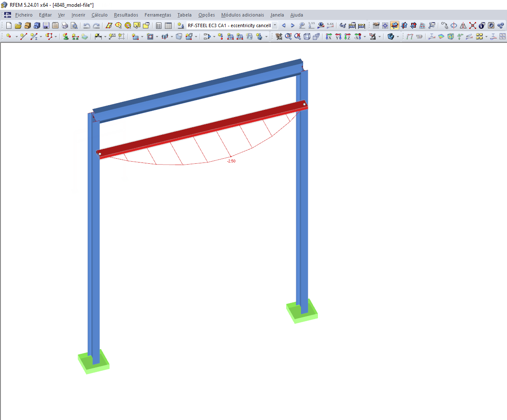Click the red X node icon in the top toolbar
507x420 pixels.
tap(472, 25)
